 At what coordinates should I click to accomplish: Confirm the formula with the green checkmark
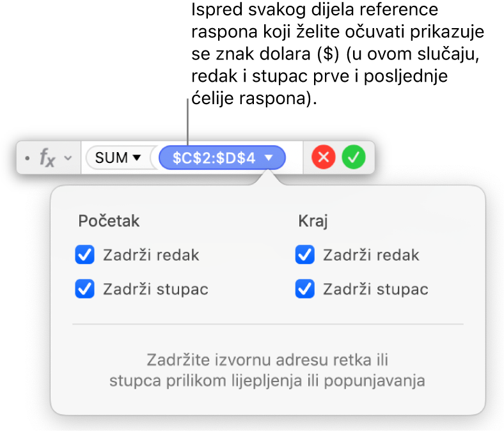tap(352, 158)
